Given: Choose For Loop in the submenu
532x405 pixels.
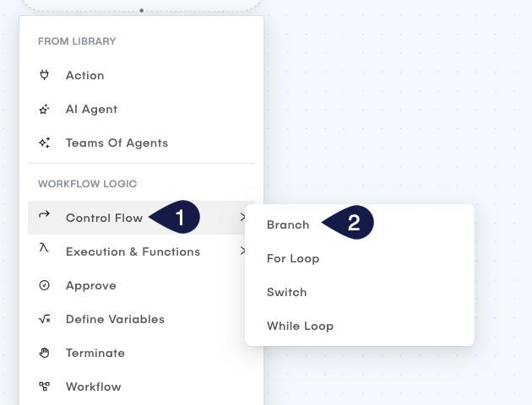Looking at the screenshot, I should 293,258.
